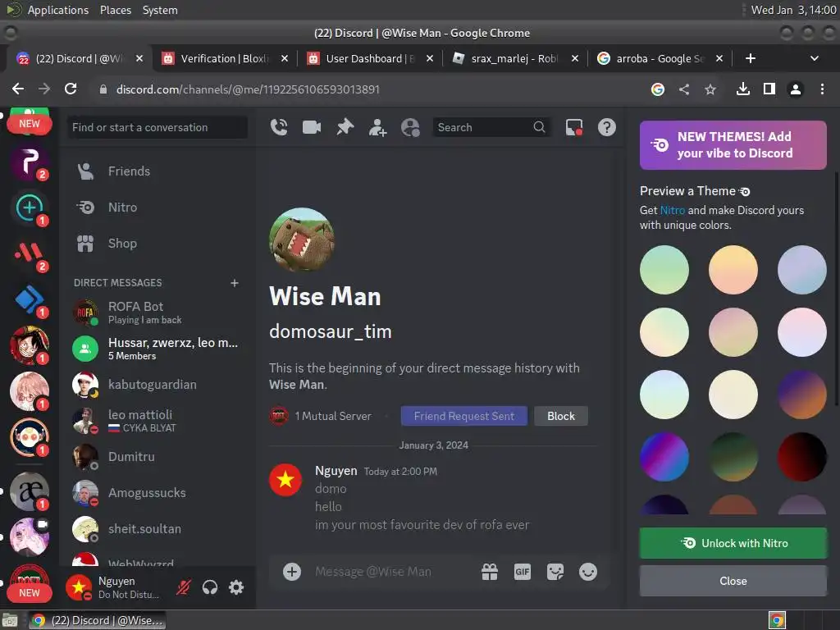This screenshot has height=630, width=840.
Task: Select the dark red to black theme swatch
Action: click(802, 457)
